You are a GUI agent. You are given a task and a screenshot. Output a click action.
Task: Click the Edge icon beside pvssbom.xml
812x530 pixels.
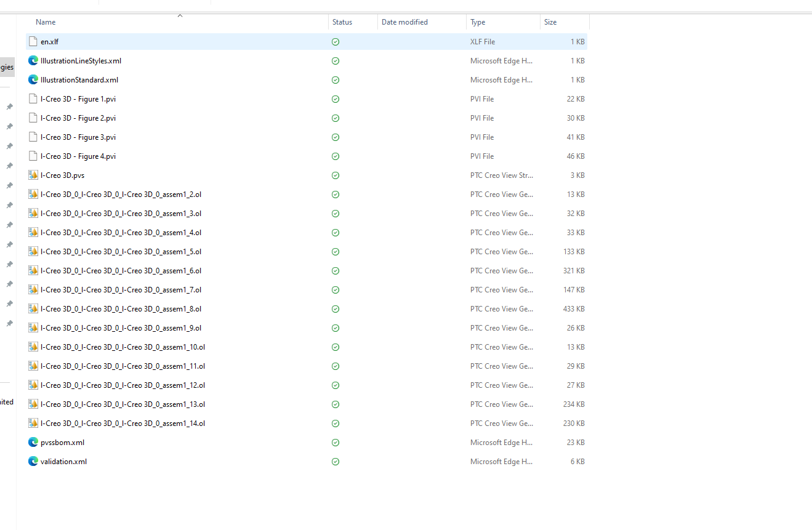(x=33, y=442)
